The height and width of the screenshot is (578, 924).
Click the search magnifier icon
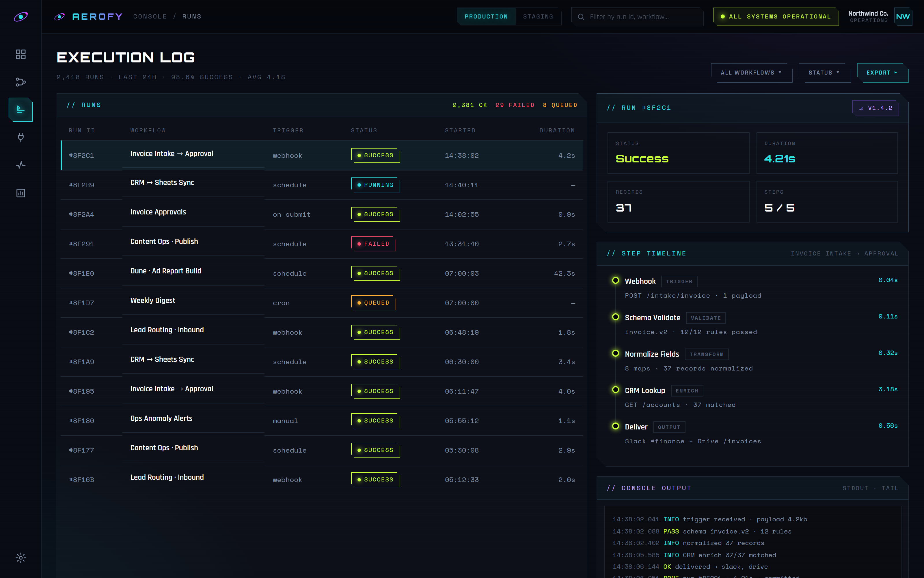click(x=581, y=17)
